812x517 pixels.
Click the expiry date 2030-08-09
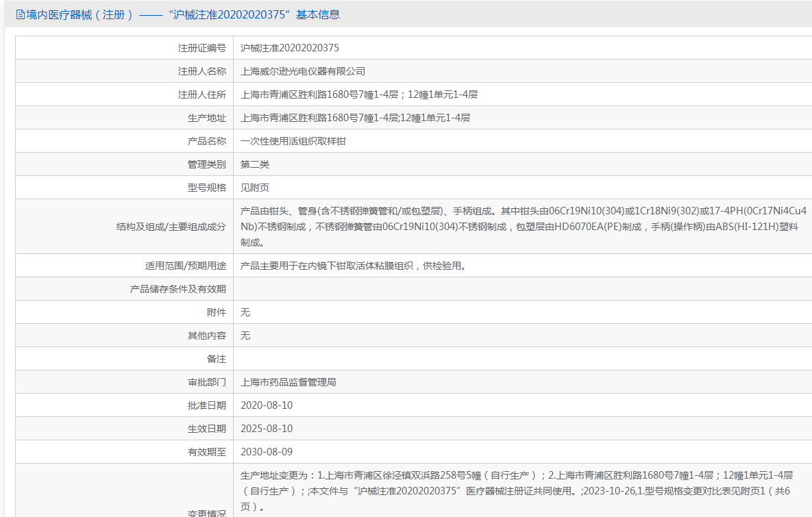pos(267,452)
